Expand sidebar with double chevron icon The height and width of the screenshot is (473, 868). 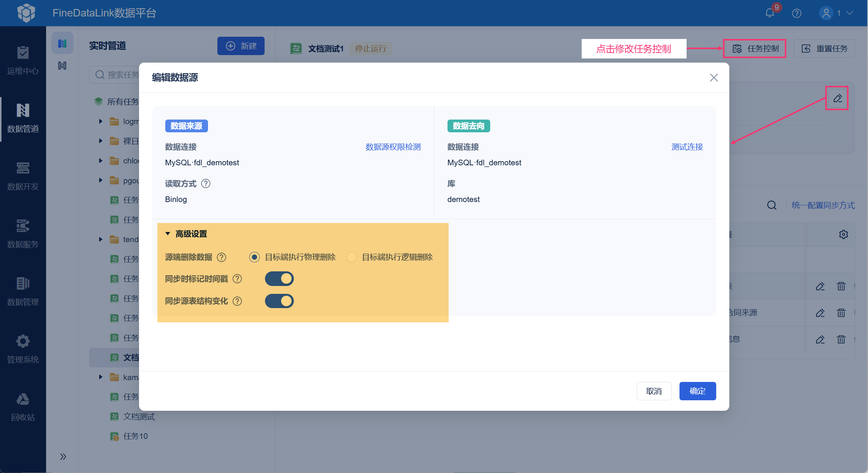click(x=63, y=457)
